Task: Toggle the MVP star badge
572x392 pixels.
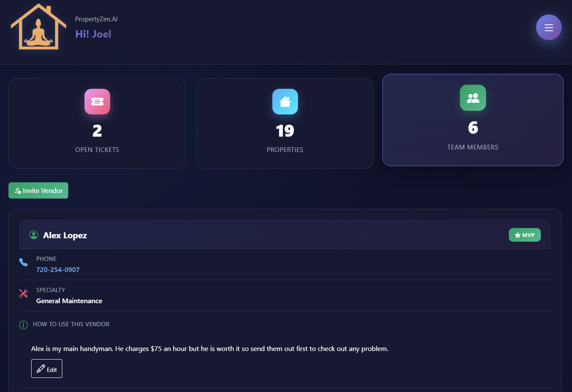Action: [x=524, y=235]
